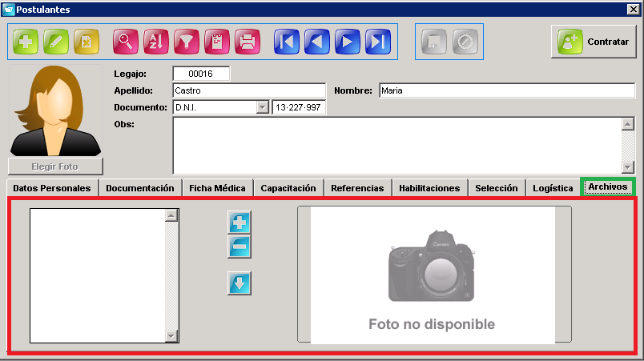Open the Ficha Médica tab

pos(217,188)
